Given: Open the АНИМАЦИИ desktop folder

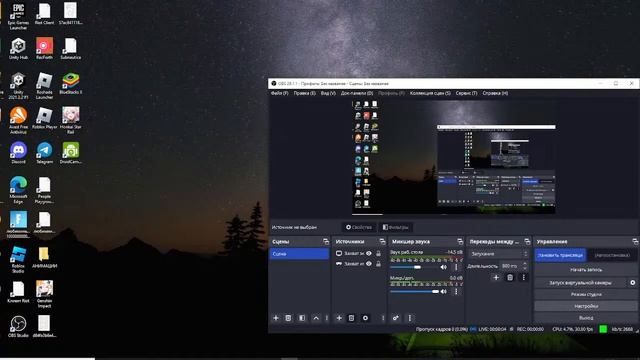Looking at the screenshot, I should coord(44,257).
